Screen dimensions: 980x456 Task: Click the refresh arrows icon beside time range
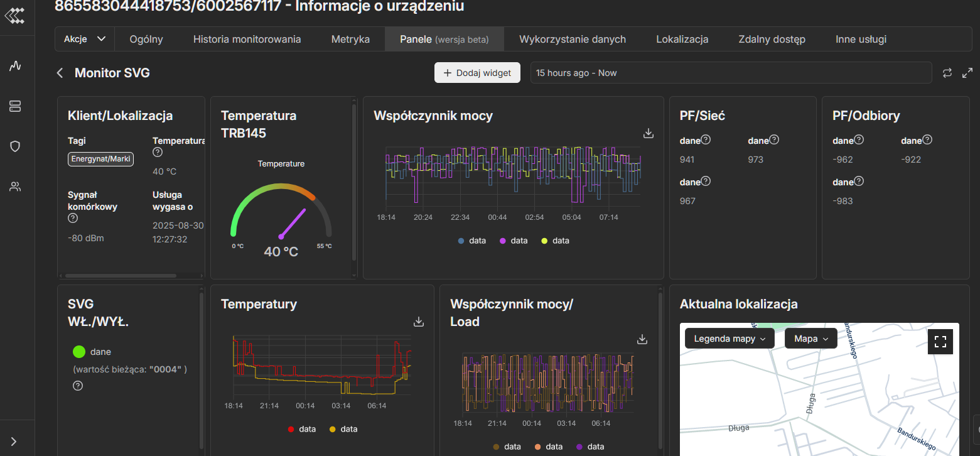(x=947, y=73)
